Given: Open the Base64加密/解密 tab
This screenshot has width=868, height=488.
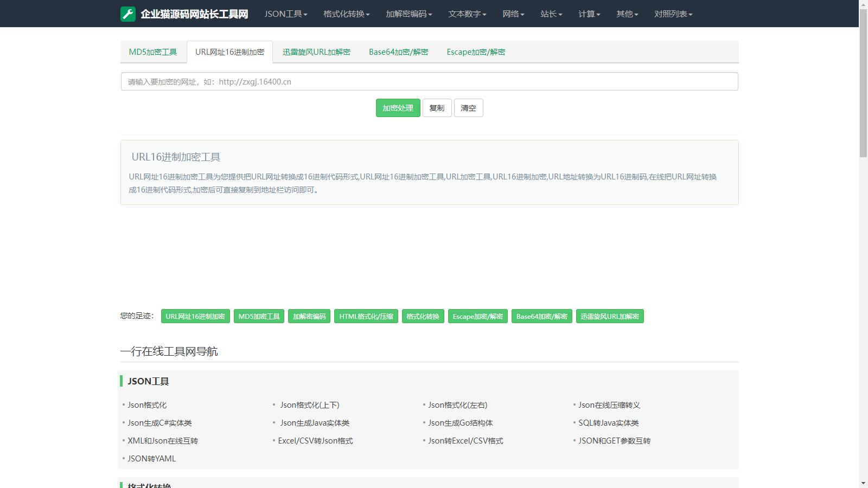Looking at the screenshot, I should (398, 52).
